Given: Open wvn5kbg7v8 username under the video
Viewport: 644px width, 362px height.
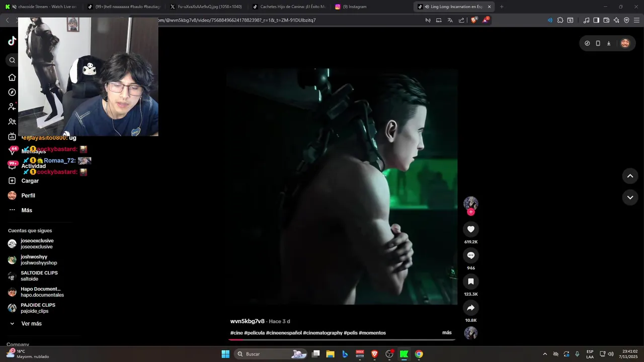Looking at the screenshot, I should coord(247,321).
